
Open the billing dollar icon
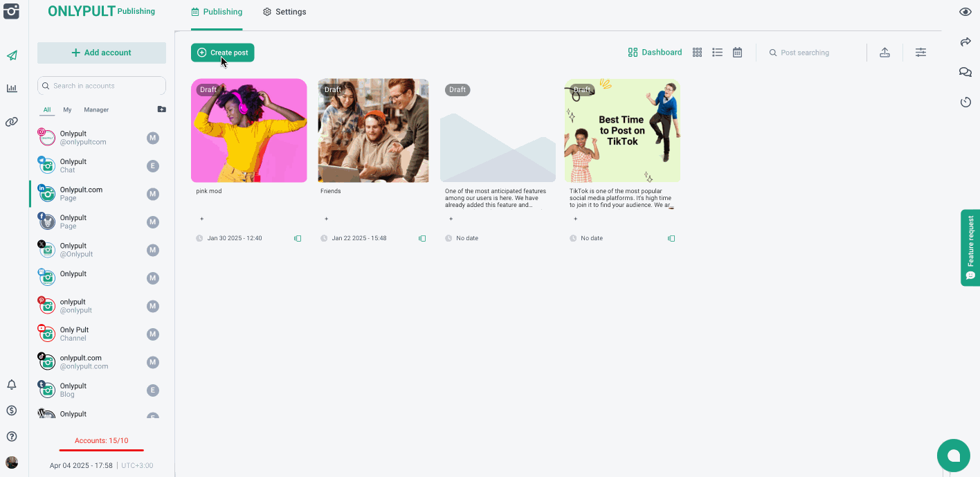[x=12, y=411]
